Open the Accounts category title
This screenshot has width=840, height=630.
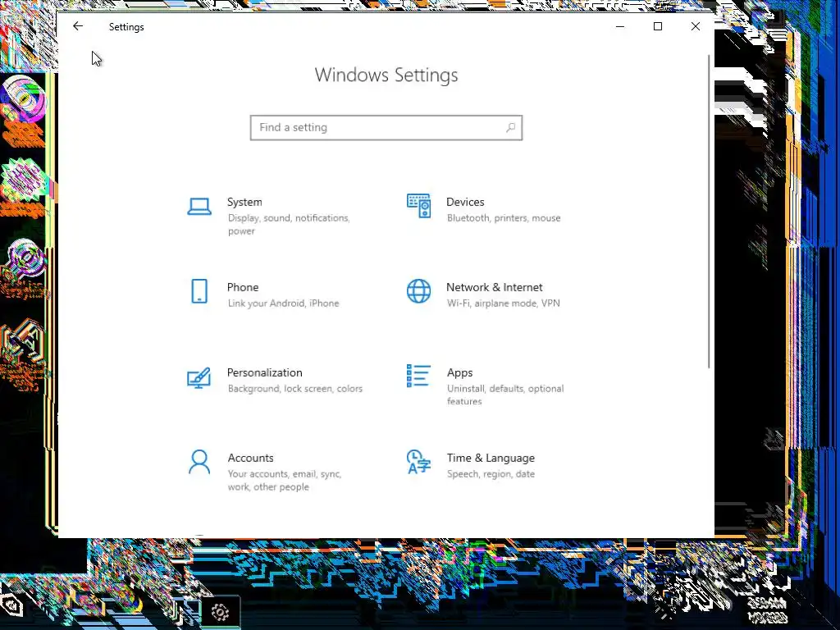(x=251, y=458)
